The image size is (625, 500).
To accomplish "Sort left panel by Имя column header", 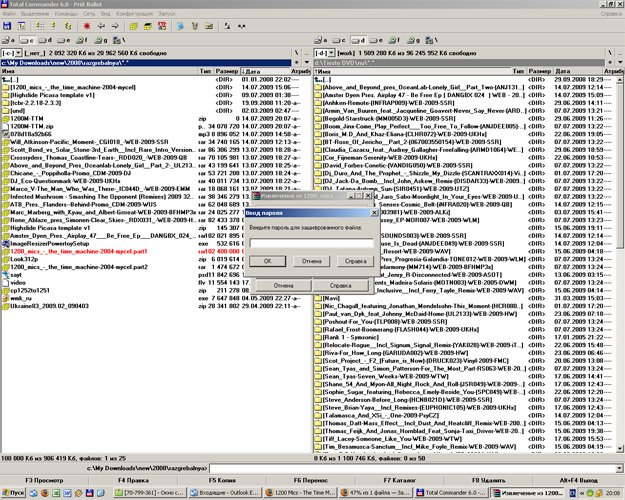I will click(99, 71).
